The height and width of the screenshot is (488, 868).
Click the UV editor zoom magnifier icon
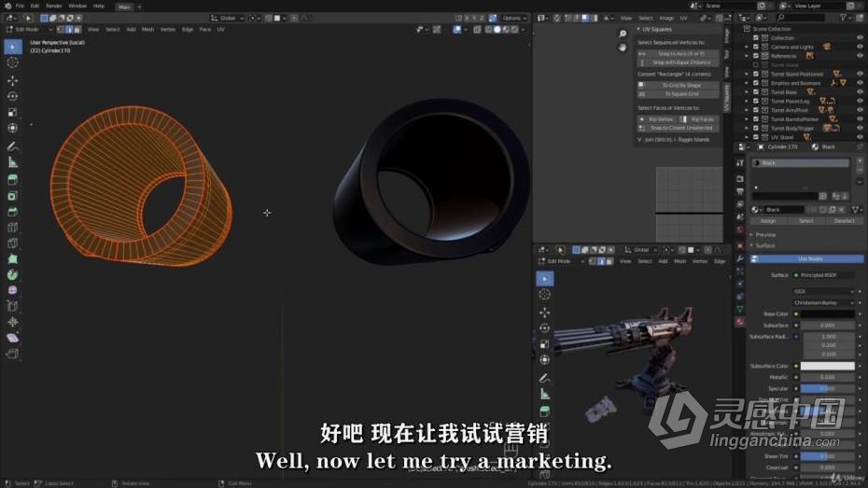click(623, 34)
